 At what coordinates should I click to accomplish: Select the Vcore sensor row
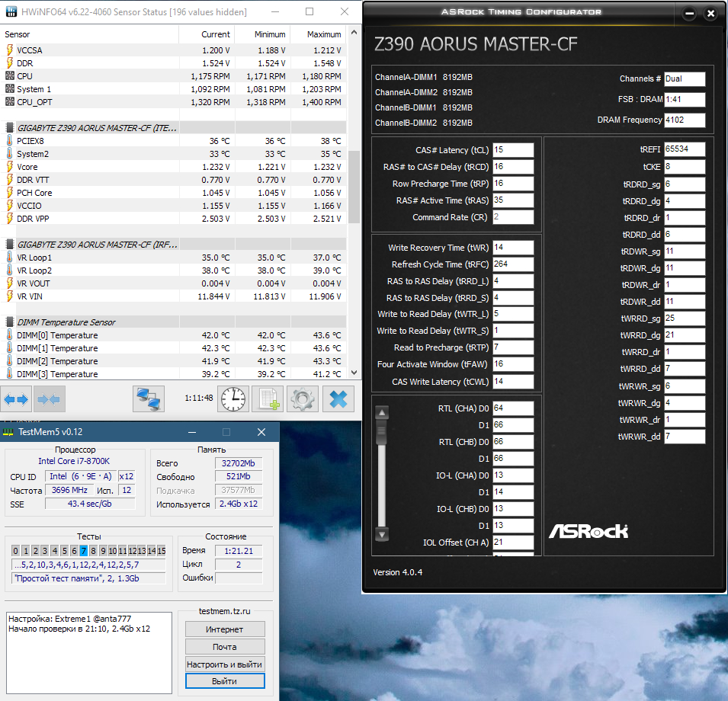tap(174, 167)
